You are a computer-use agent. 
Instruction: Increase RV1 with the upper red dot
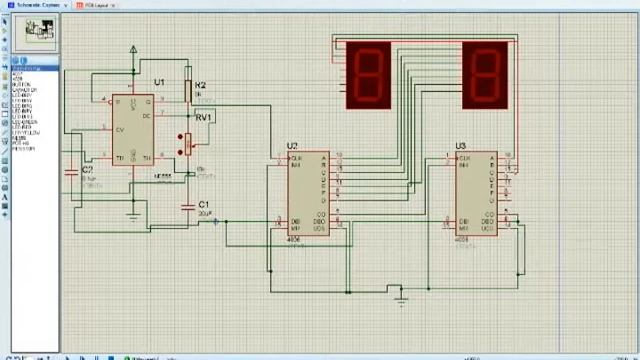click(180, 137)
